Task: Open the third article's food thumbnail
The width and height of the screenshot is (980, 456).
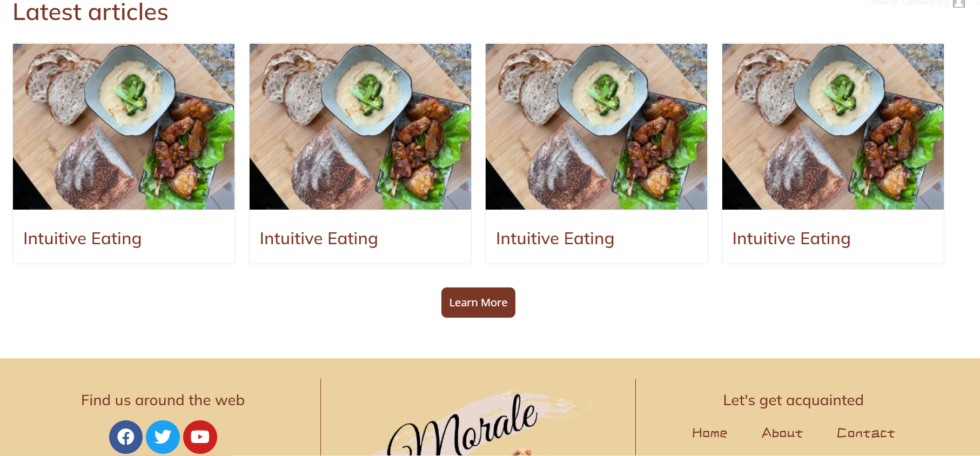Action: [596, 126]
